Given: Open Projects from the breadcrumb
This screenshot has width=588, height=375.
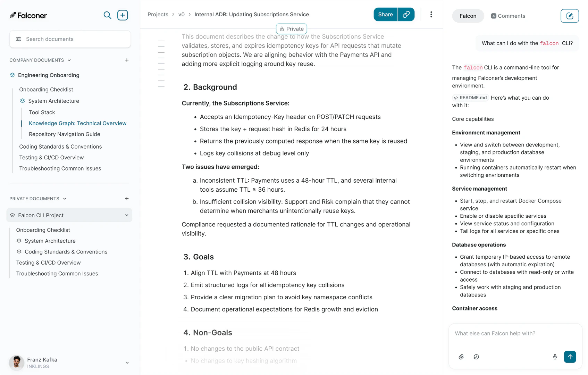Looking at the screenshot, I should 158,14.
